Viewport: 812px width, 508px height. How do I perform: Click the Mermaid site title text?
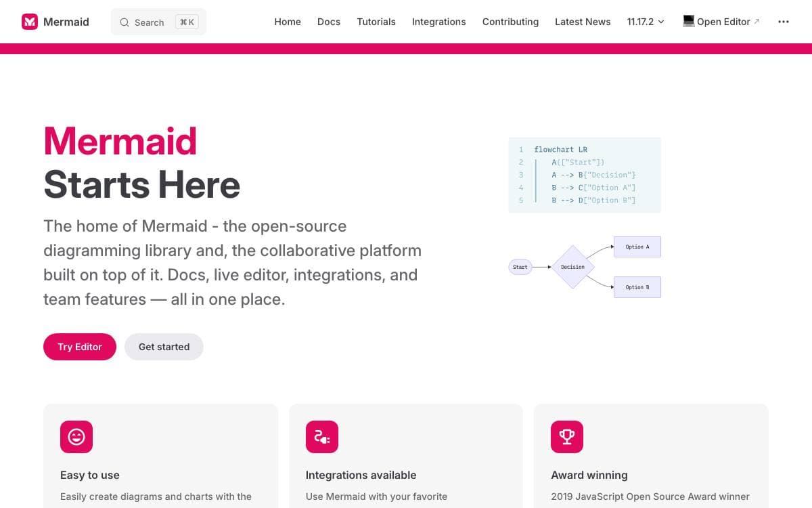pyautogui.click(x=66, y=22)
